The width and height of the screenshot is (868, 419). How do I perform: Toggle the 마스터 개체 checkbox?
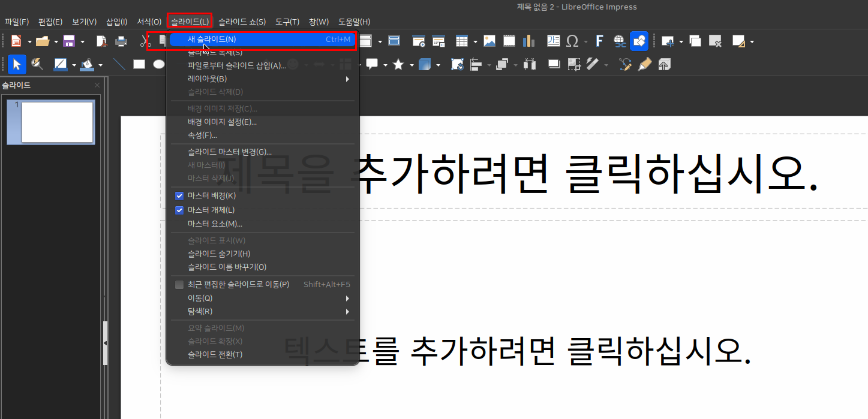coord(179,210)
